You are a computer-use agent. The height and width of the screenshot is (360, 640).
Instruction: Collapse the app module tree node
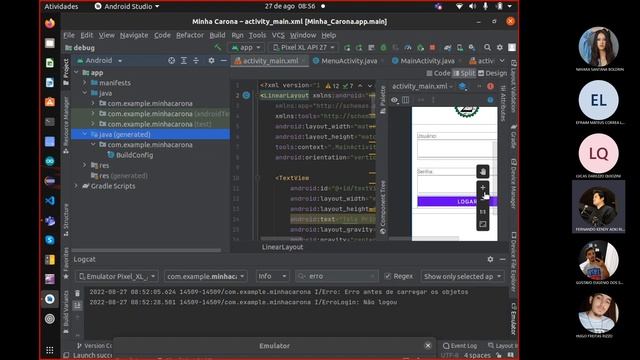[76, 73]
